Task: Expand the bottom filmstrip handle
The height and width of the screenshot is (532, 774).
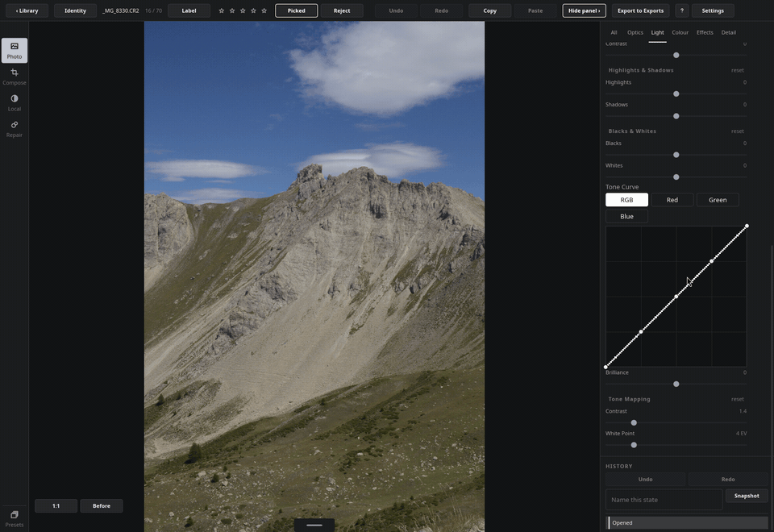Action: pyautogui.click(x=314, y=525)
